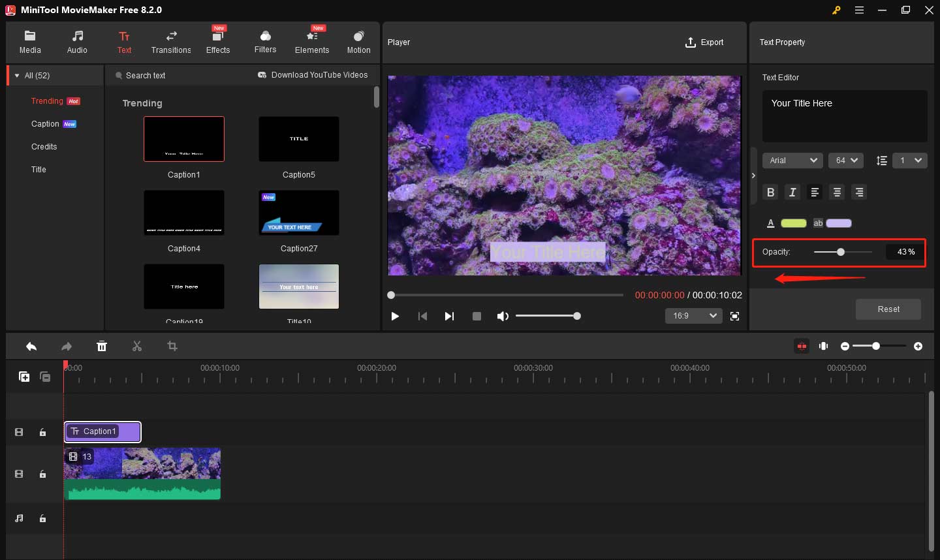Toggle timeline auto snapping
The height and width of the screenshot is (560, 940).
coord(802,346)
